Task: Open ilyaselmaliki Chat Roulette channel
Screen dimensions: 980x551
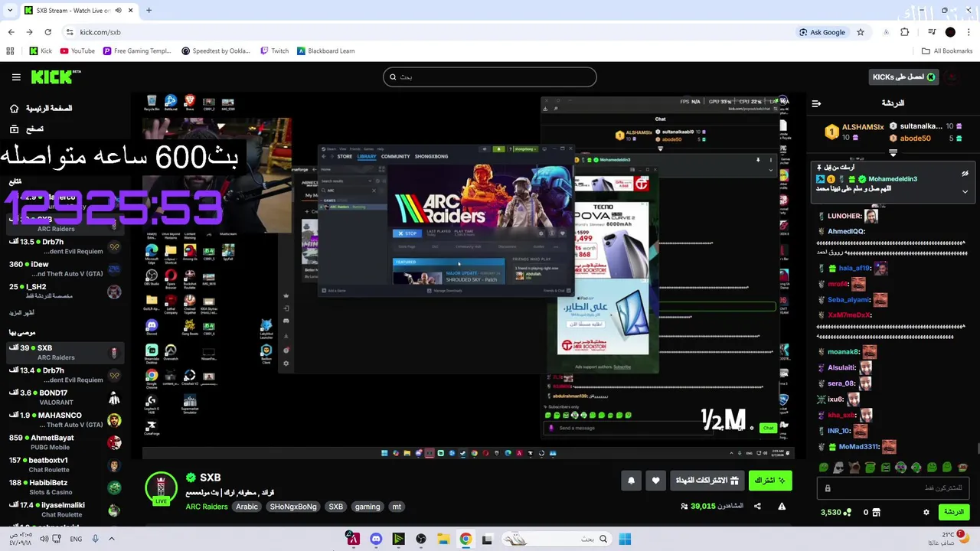Action: pyautogui.click(x=64, y=510)
